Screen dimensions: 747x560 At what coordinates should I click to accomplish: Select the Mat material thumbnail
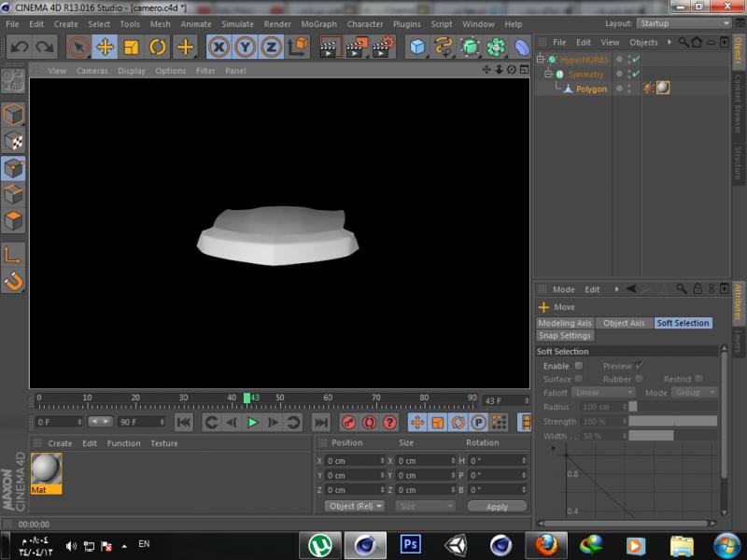pyautogui.click(x=46, y=469)
